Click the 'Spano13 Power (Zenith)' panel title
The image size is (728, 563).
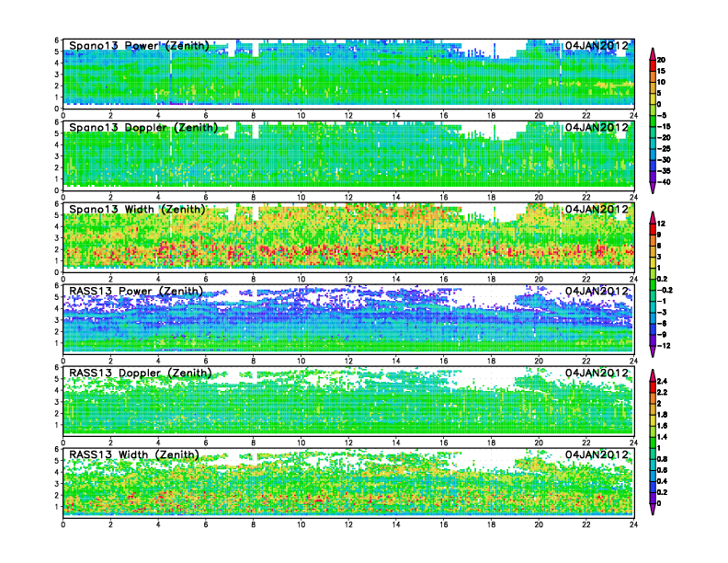coord(140,45)
